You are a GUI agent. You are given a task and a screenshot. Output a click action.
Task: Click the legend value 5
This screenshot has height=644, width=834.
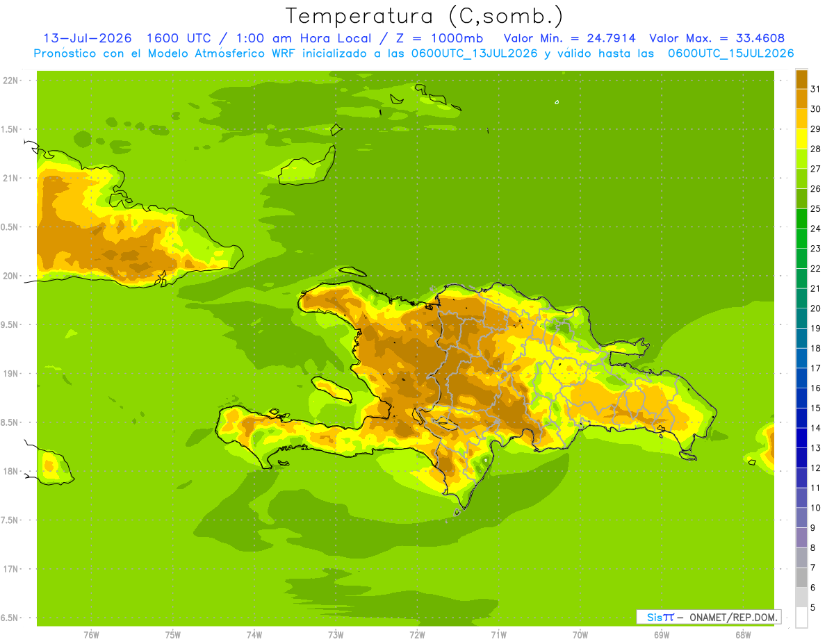pos(813,607)
